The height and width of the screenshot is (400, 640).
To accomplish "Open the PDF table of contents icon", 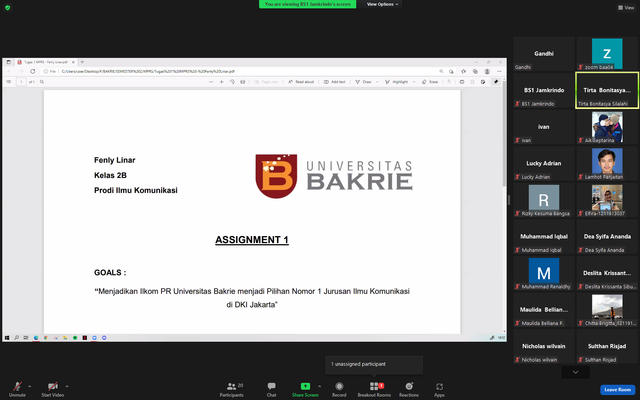I will click(8, 82).
